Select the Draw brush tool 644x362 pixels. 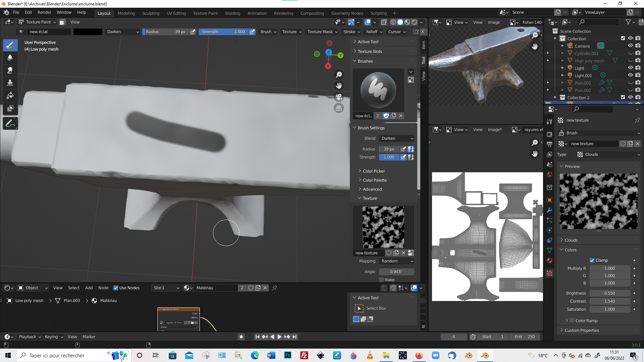click(10, 45)
